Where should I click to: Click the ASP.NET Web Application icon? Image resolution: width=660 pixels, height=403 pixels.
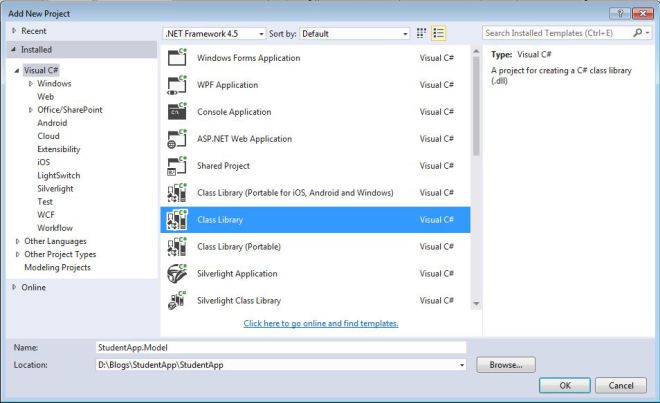click(x=177, y=139)
